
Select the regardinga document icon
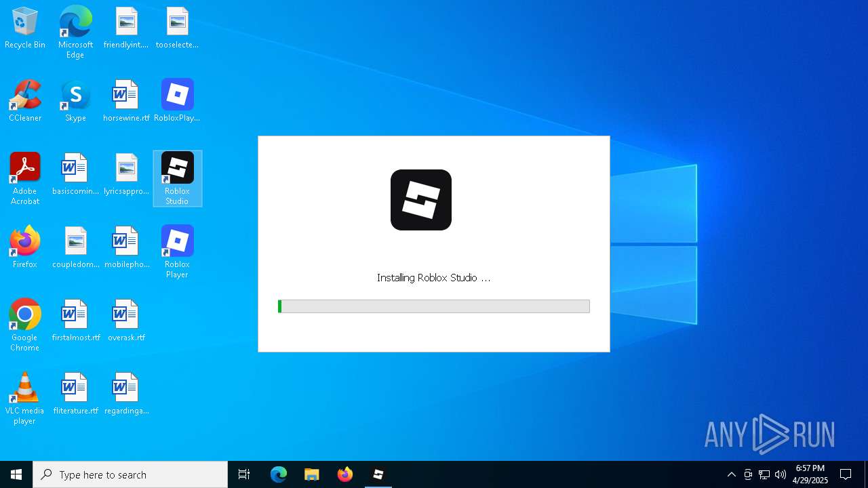click(x=126, y=394)
